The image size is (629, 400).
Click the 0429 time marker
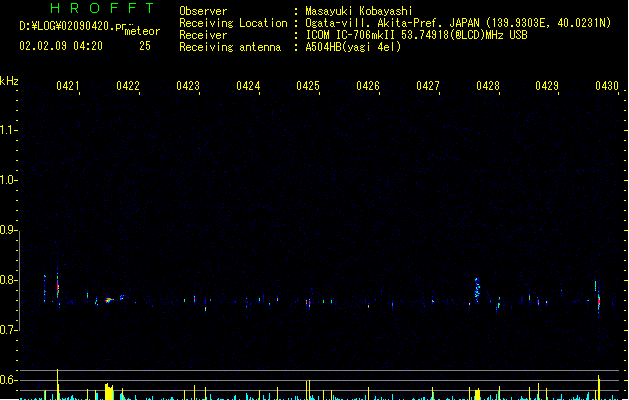tap(547, 86)
